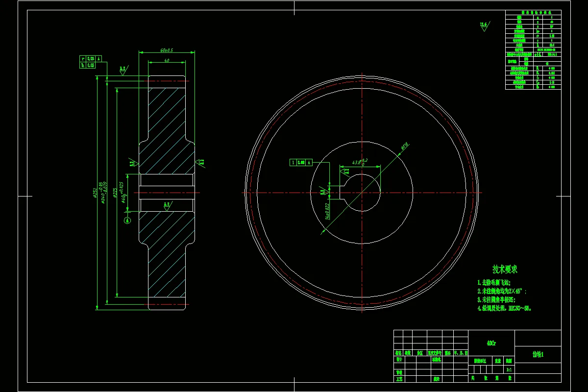Screen dimensions: 588x392
Task: Select the two-row tolerance frame at top left
Action: click(x=91, y=62)
